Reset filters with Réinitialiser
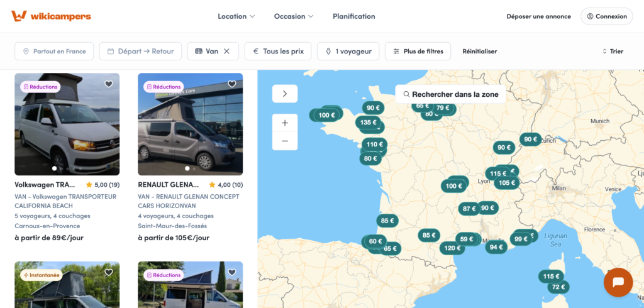Screen dimensions: 644x308 [479, 52]
